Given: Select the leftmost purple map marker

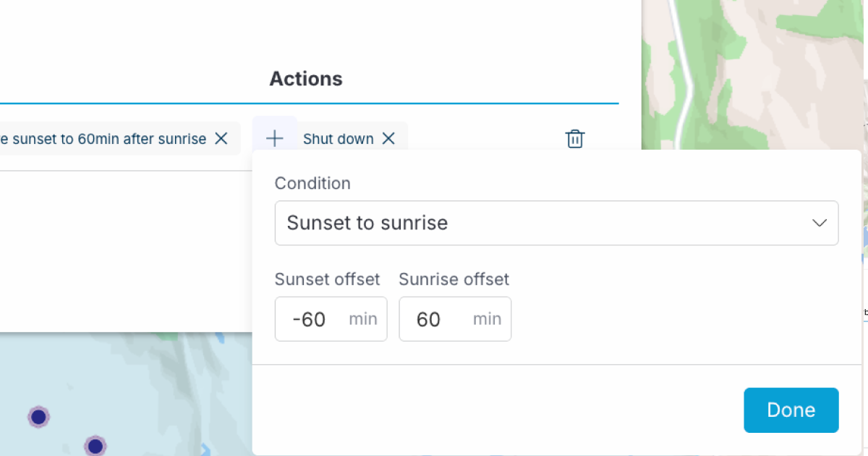Looking at the screenshot, I should click(38, 417).
